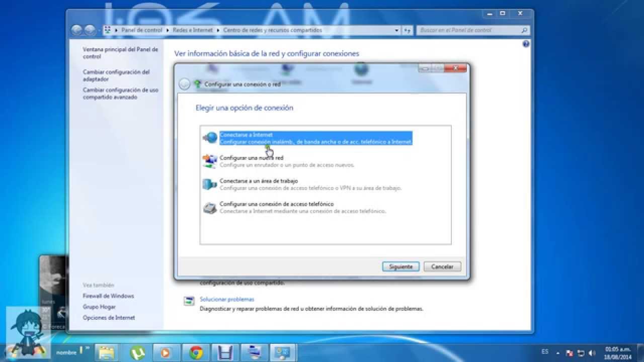This screenshot has width=644, height=362.
Task: Click the globe icon for Conectarse a Internet
Action: 210,138
